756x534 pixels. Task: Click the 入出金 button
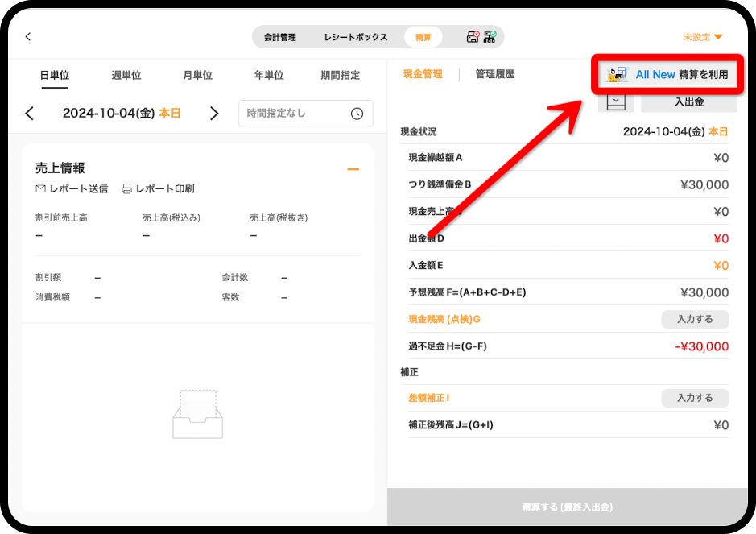[689, 101]
